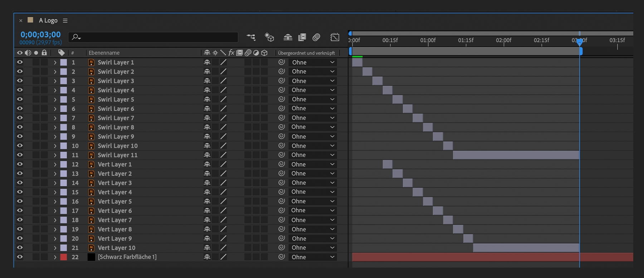
Task: Select the Swirl Layer 11 duration bar
Action: pos(516,155)
